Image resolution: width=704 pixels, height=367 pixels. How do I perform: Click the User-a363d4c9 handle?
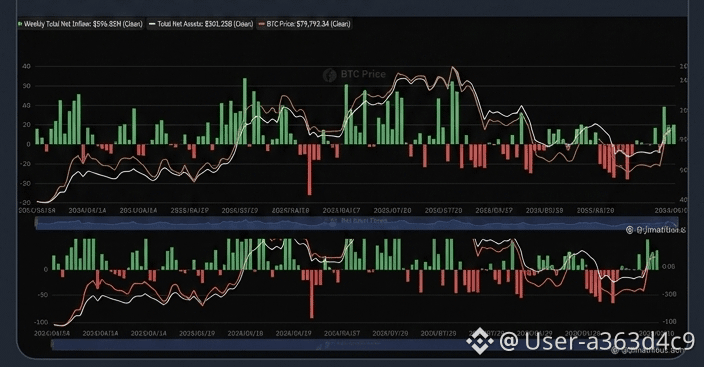click(x=597, y=341)
